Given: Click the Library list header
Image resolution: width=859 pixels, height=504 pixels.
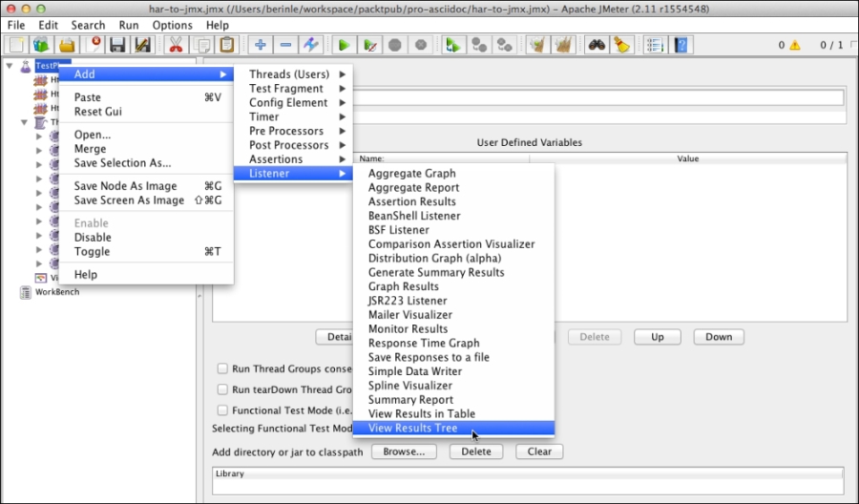Looking at the screenshot, I should point(528,473).
